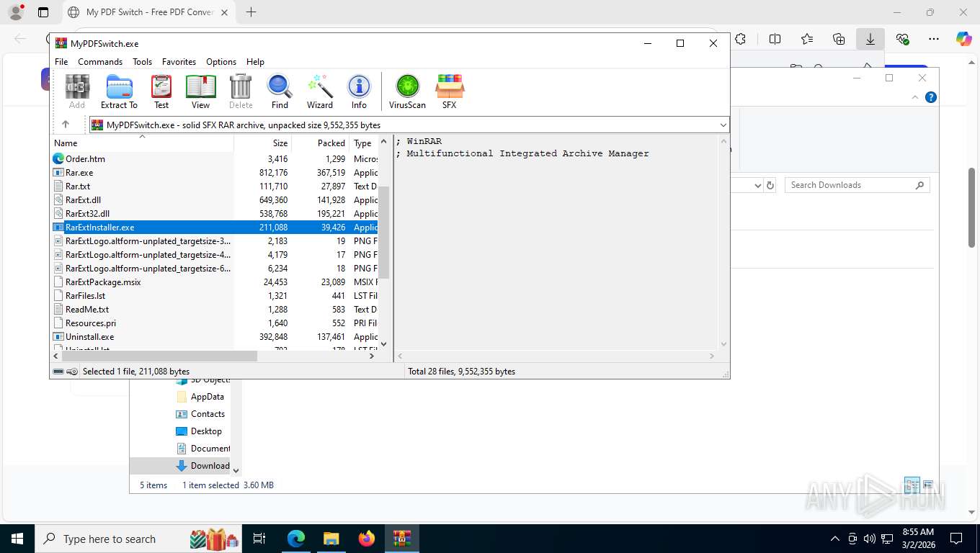This screenshot has height=553, width=980.
Task: Click Edge page vertical scrollbar
Action: 971,209
